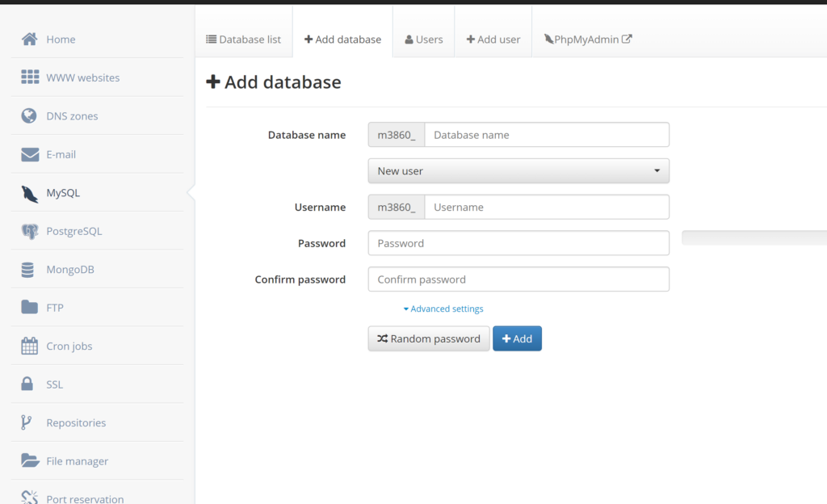
Task: Open PhpMyAdmin external link
Action: [587, 39]
